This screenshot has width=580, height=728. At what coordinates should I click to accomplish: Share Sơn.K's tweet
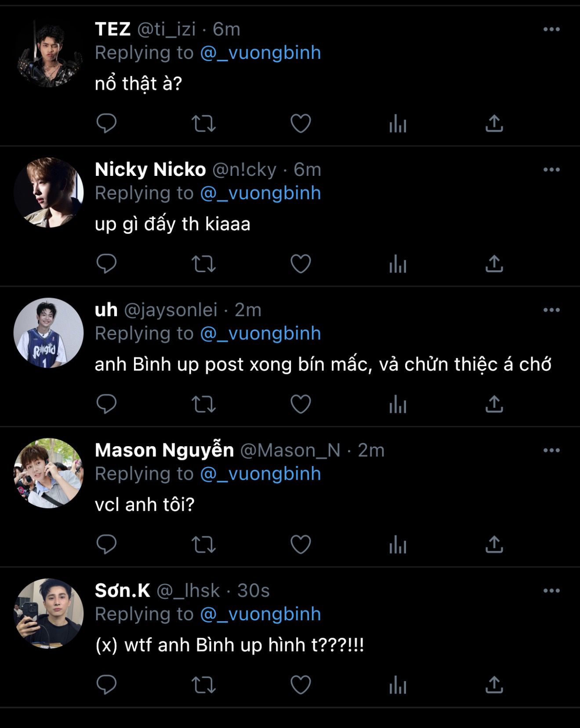[494, 684]
